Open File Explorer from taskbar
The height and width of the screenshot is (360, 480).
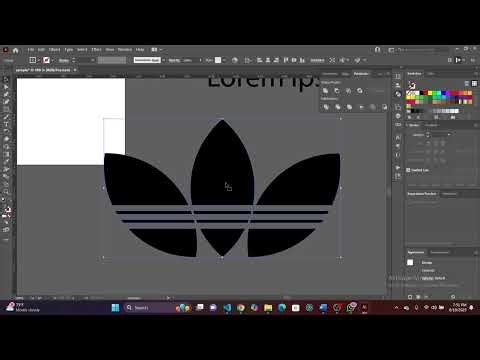pyautogui.click(x=268, y=308)
